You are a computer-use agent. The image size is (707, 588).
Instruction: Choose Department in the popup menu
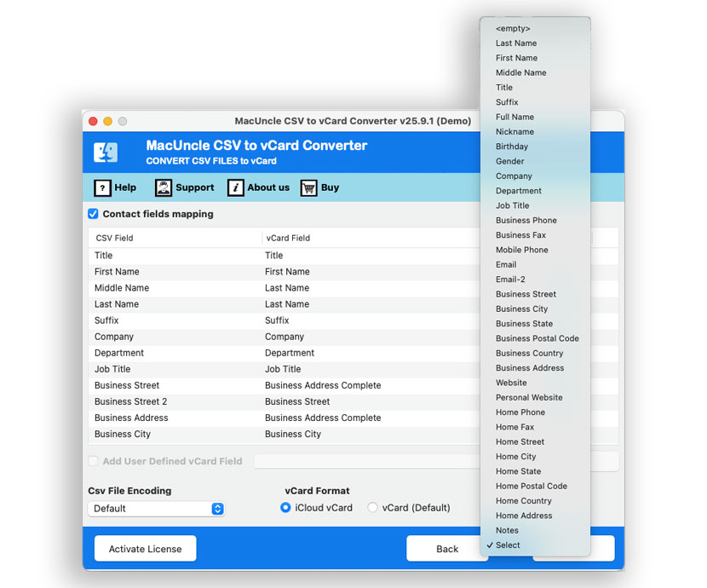point(535,191)
